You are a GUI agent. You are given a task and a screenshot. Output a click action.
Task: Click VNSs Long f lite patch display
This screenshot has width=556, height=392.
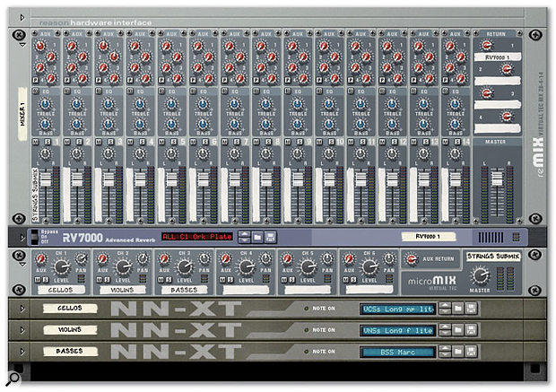tap(398, 331)
